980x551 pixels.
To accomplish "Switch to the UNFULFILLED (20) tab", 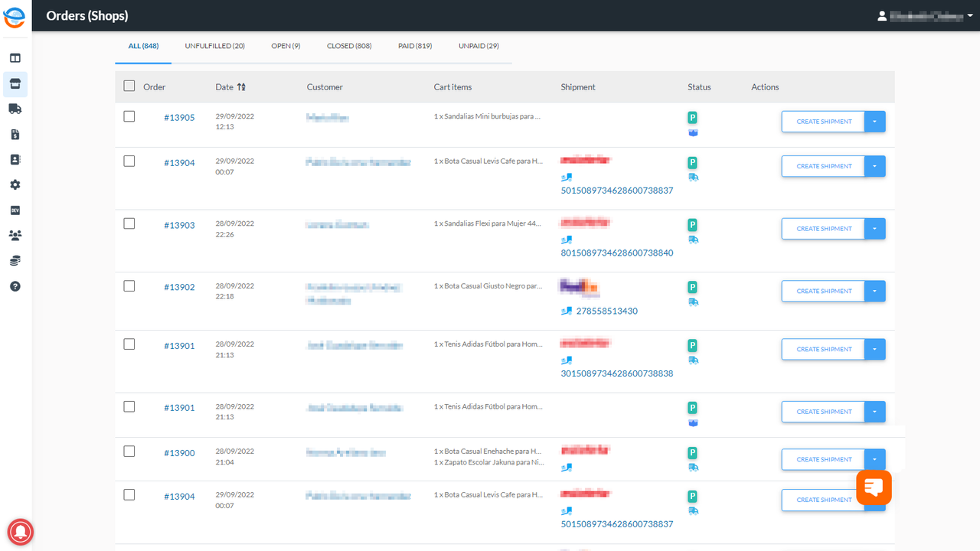I will click(x=215, y=46).
